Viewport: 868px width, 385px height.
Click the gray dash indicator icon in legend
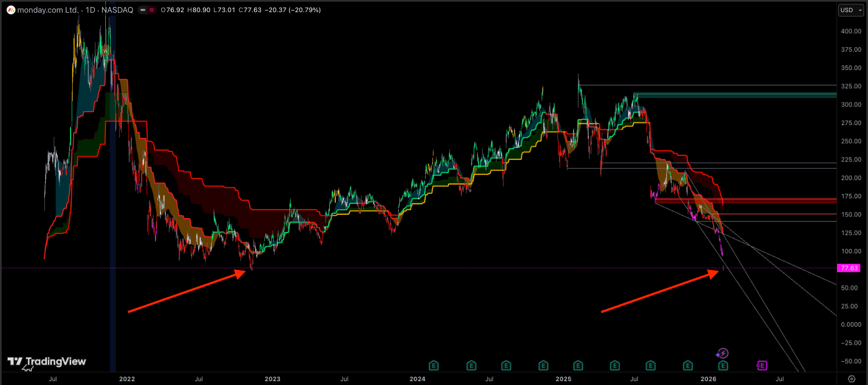click(x=142, y=10)
